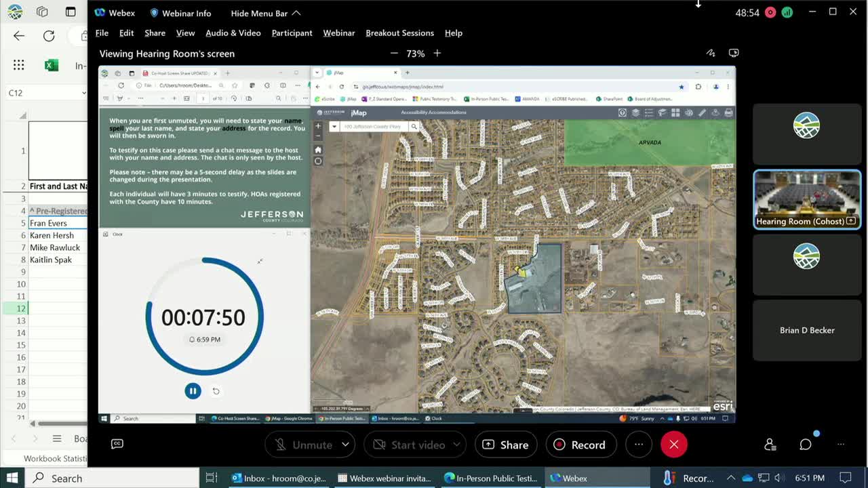Viewport: 868px width, 488px height.
Task: Click Workbook Statistics in Excel status bar
Action: point(54,459)
